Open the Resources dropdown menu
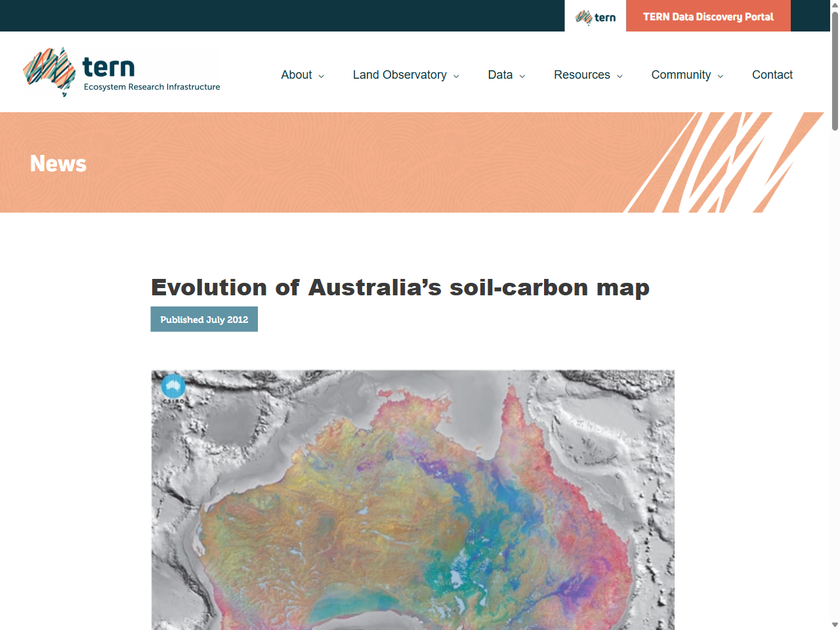 [x=587, y=75]
